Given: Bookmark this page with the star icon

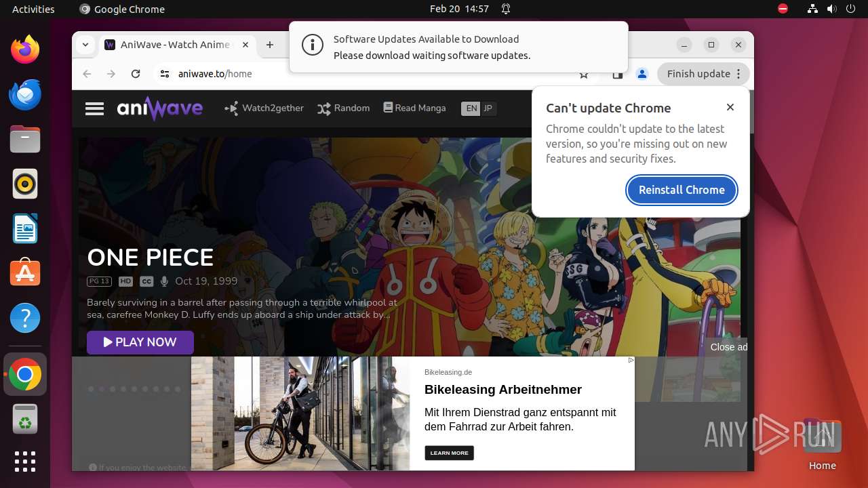Looking at the screenshot, I should [584, 74].
